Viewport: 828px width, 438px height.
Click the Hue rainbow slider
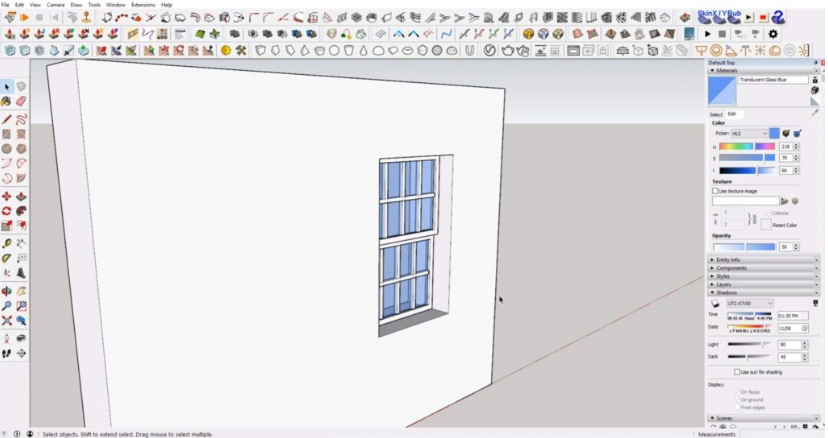[747, 146]
